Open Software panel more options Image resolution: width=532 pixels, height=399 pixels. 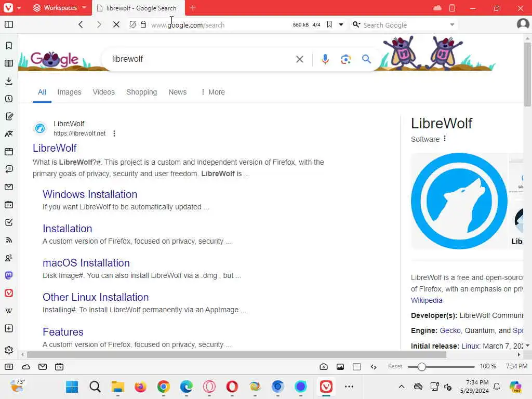[445, 138]
